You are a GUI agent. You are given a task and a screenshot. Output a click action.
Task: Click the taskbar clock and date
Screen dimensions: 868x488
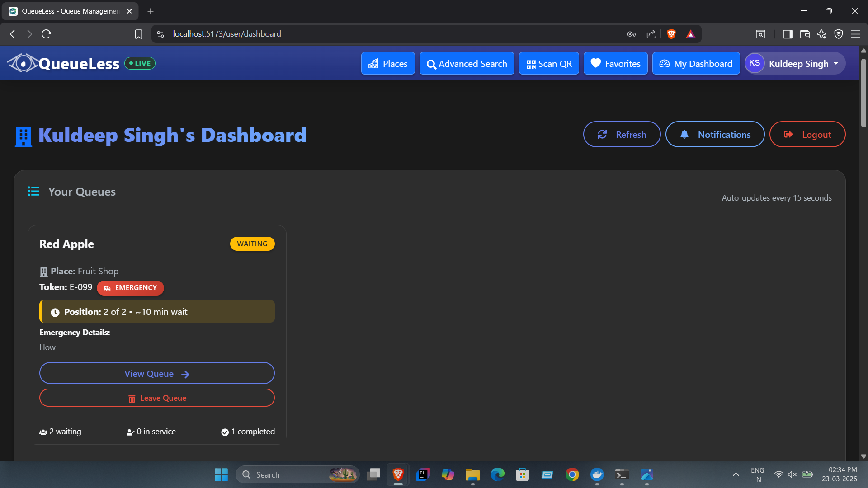(840, 474)
